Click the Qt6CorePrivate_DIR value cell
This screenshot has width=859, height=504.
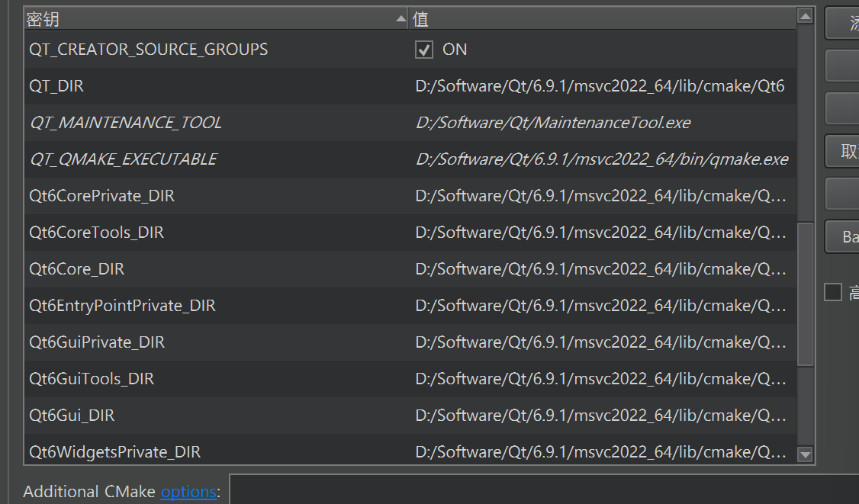601,196
